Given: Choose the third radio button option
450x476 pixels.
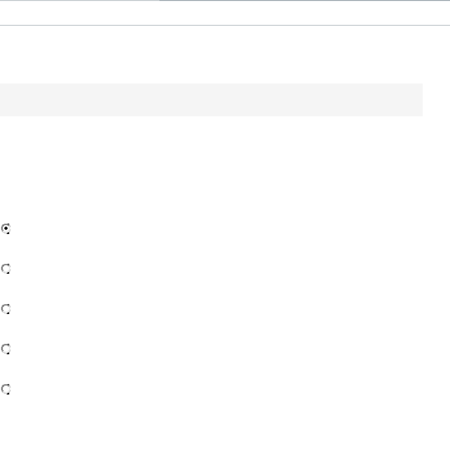Looking at the screenshot, I should click(6, 309).
